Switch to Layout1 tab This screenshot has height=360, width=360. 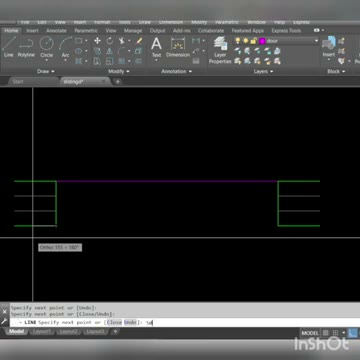pyautogui.click(x=42, y=332)
